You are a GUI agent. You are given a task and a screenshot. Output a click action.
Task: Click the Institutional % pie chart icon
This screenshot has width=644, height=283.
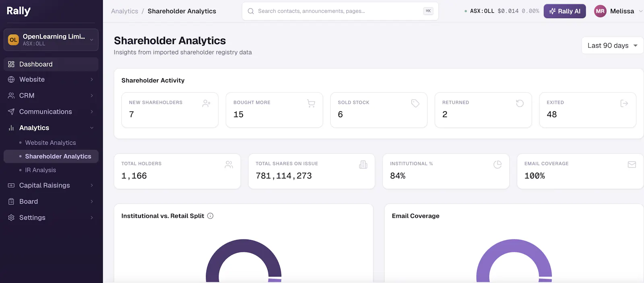497,164
